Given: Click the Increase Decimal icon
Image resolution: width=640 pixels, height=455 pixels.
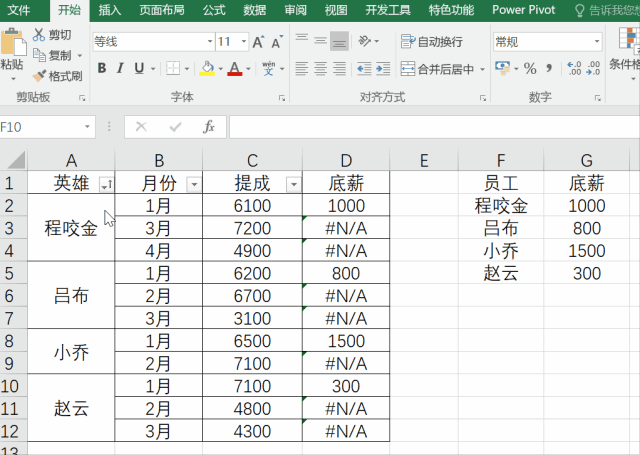Looking at the screenshot, I should 575,69.
